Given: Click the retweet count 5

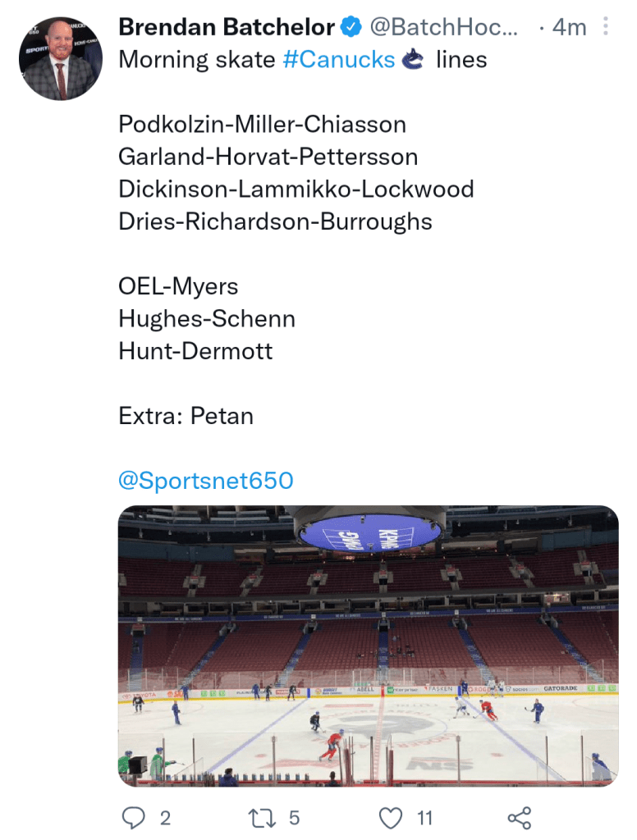Looking at the screenshot, I should click(295, 818).
